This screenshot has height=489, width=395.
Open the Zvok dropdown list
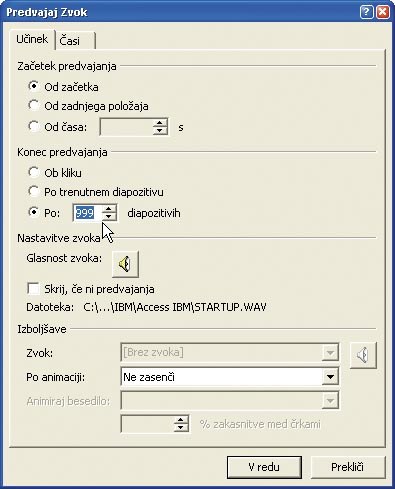click(330, 352)
